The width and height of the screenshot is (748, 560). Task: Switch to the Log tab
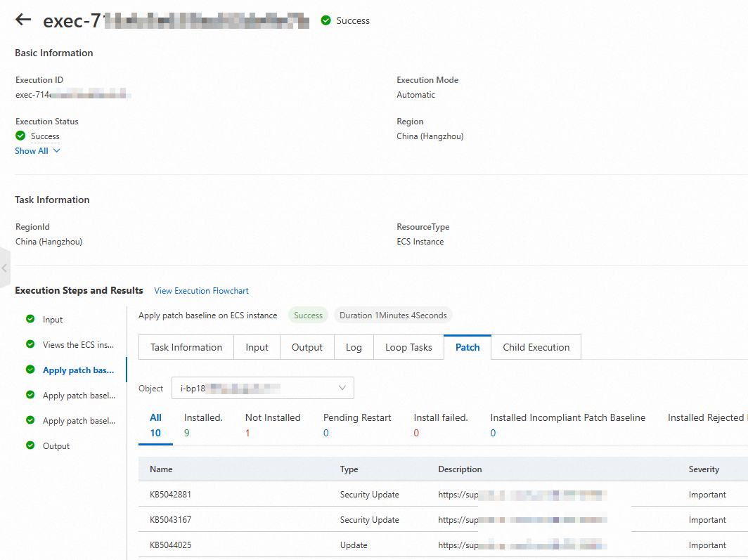coord(354,346)
